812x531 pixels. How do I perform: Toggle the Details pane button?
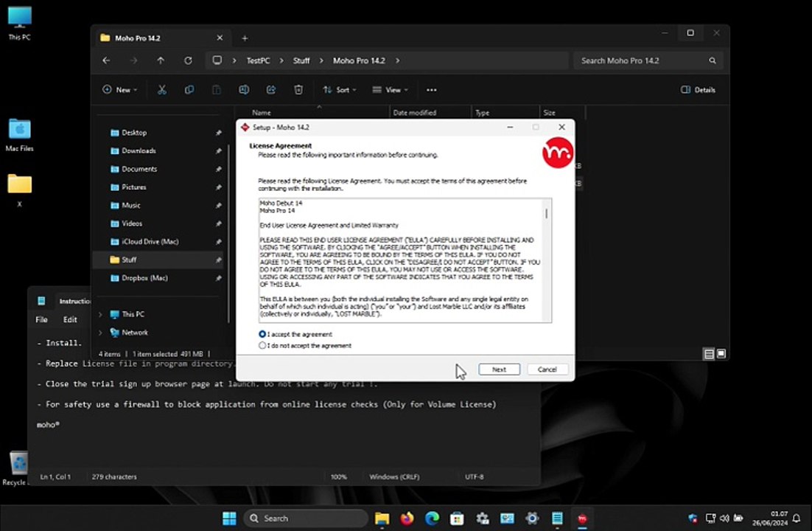698,90
